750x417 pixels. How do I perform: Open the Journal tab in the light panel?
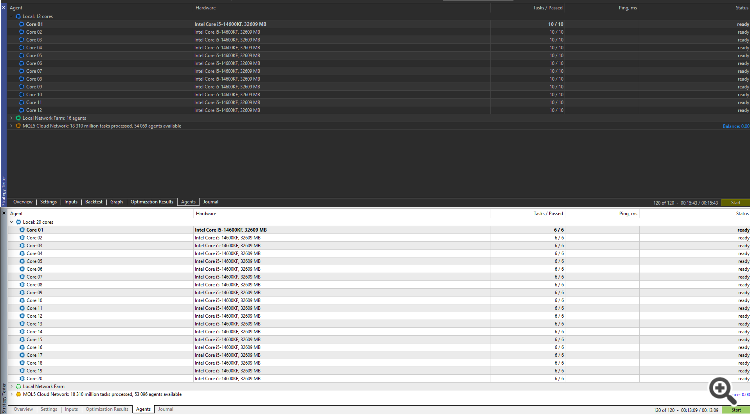click(x=165, y=409)
